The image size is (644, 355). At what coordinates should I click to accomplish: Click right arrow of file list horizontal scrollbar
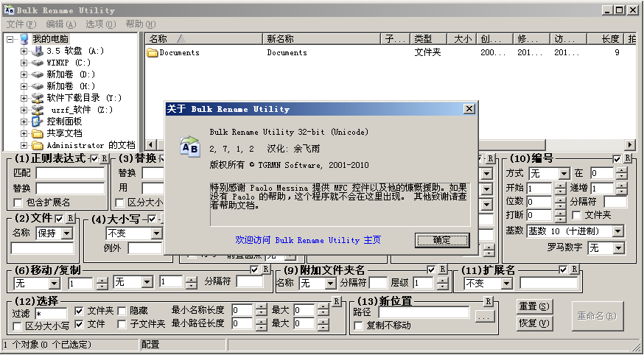[x=629, y=144]
